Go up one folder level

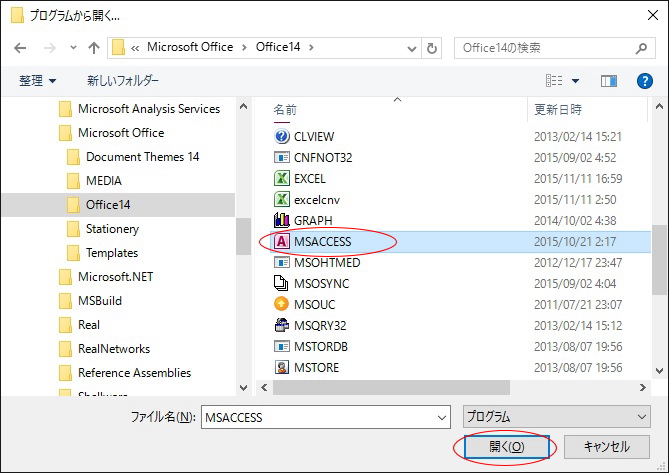(x=93, y=48)
